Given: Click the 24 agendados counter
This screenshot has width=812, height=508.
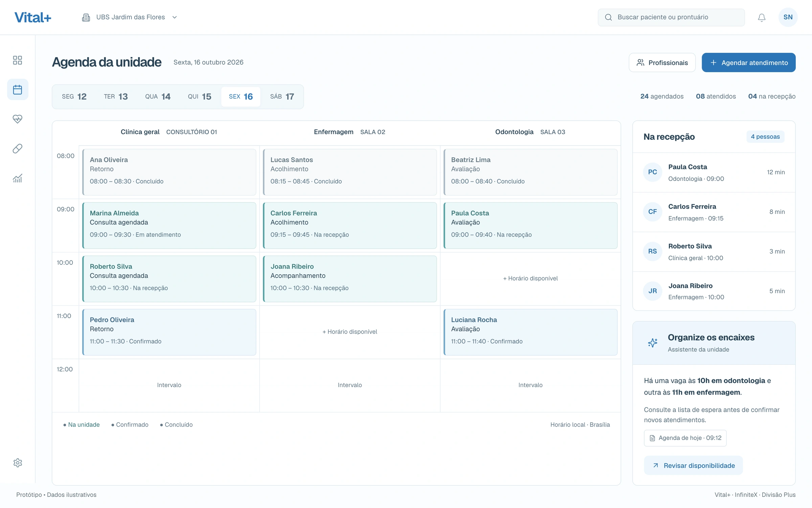Looking at the screenshot, I should [662, 97].
